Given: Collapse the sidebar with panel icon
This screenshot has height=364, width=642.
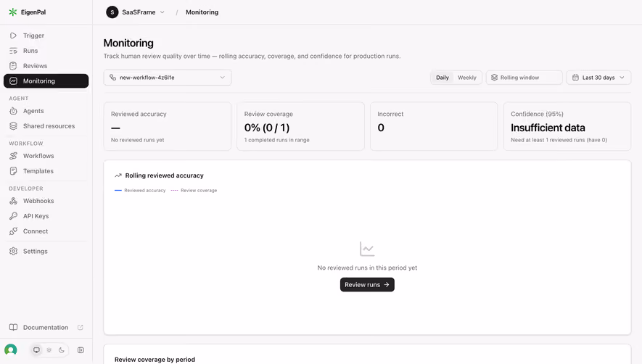Looking at the screenshot, I should (81, 350).
